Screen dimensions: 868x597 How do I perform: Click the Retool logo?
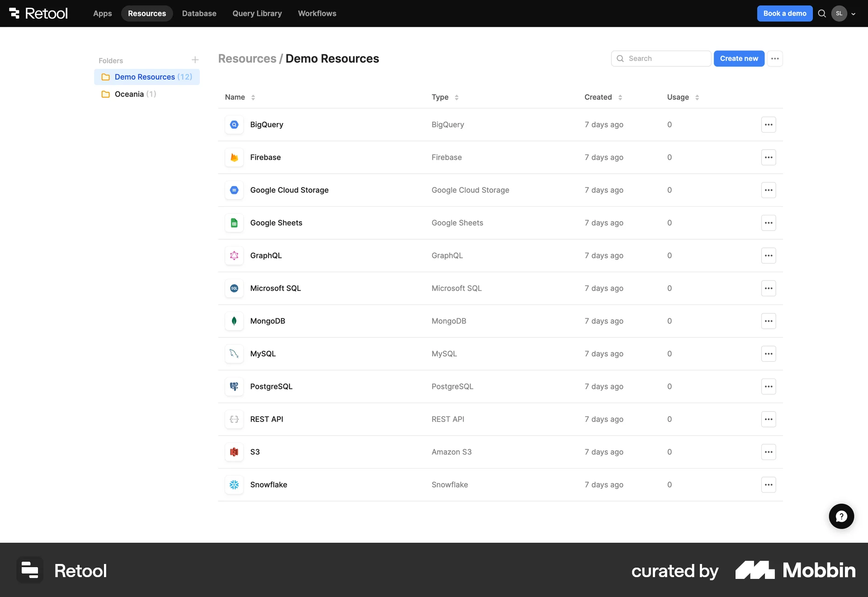(38, 13)
